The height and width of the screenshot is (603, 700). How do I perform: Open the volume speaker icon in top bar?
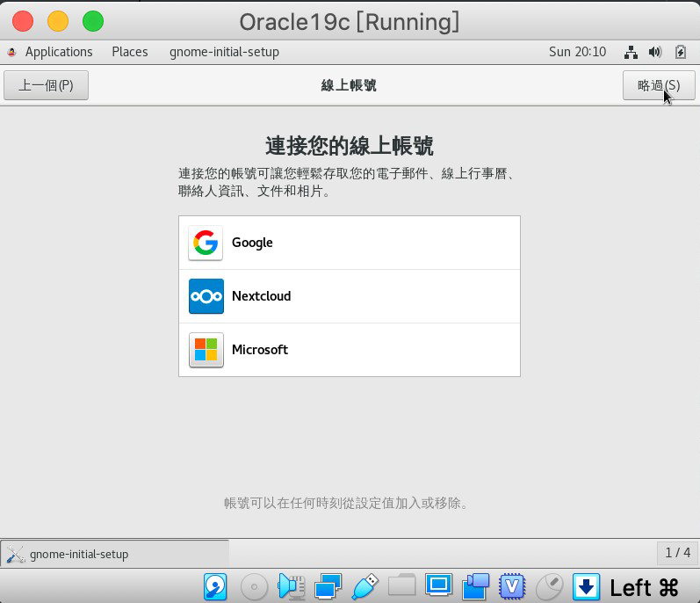click(x=655, y=52)
